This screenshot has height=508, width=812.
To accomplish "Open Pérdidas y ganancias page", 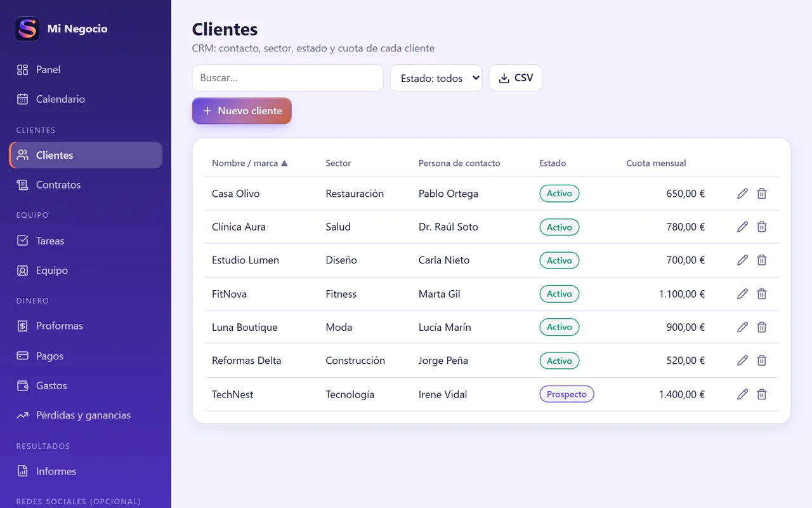I will point(86,415).
